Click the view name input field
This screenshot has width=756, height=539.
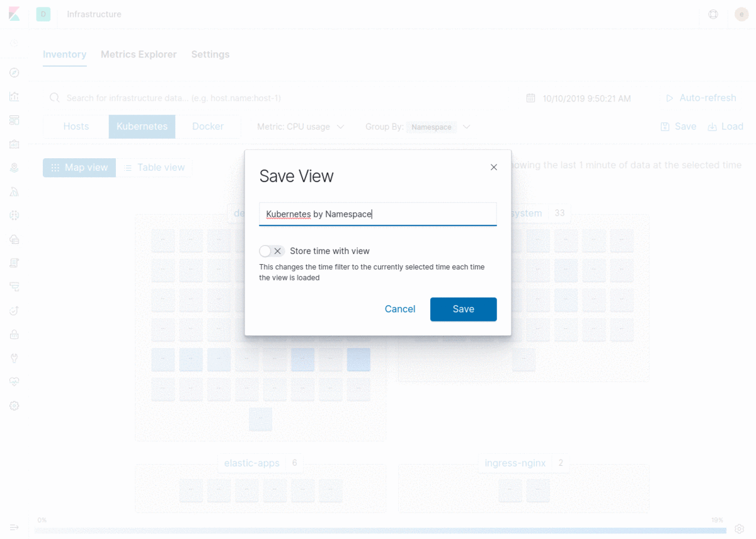click(x=378, y=214)
